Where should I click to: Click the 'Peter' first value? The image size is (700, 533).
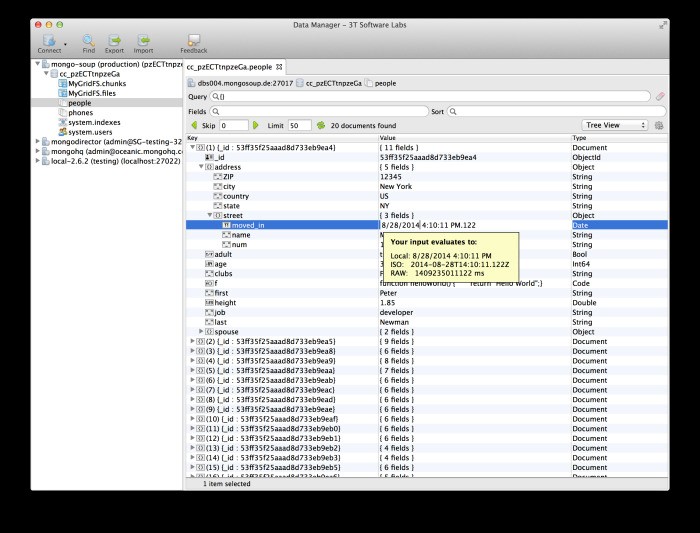(388, 293)
